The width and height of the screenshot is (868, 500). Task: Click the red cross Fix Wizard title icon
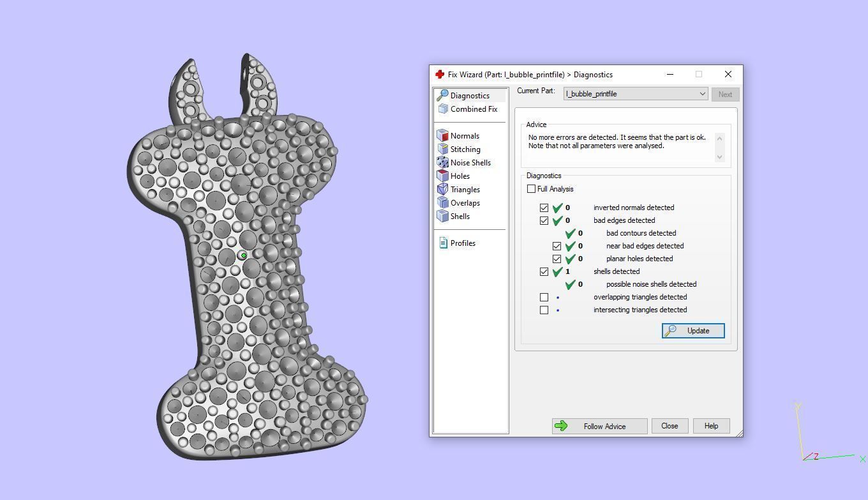tap(440, 75)
